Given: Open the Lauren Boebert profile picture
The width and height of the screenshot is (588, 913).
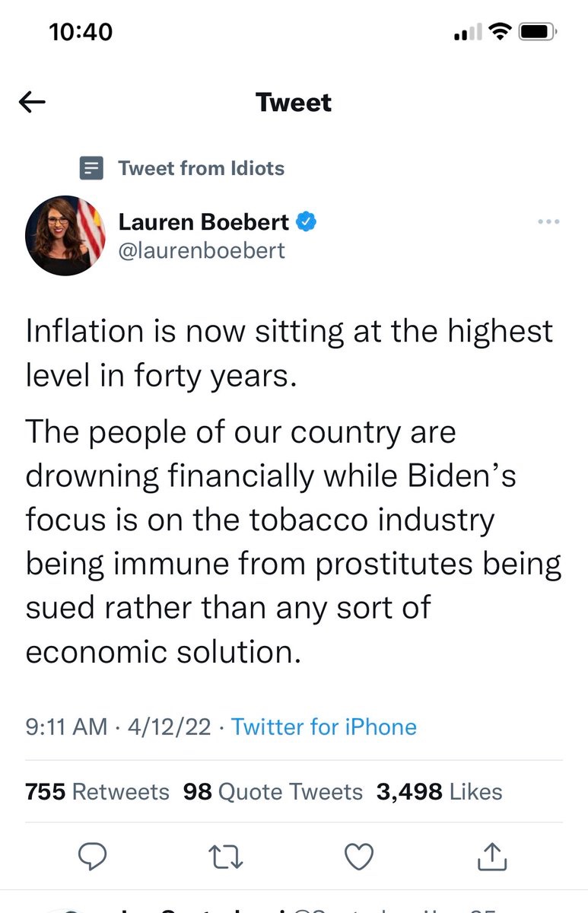Looking at the screenshot, I should tap(65, 235).
